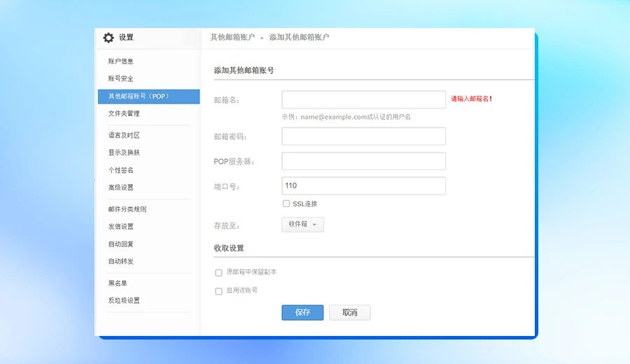
Task: Click into the 邮箱密码 field
Action: pyautogui.click(x=363, y=136)
